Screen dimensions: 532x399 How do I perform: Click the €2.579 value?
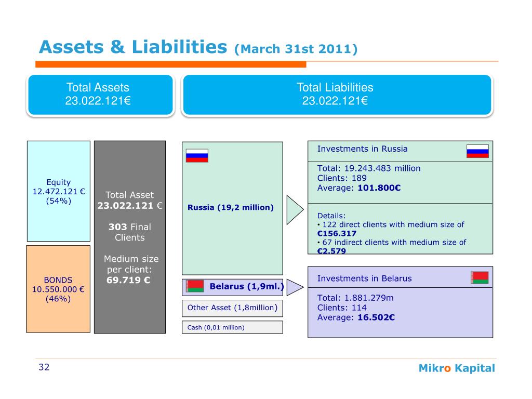[331, 251]
